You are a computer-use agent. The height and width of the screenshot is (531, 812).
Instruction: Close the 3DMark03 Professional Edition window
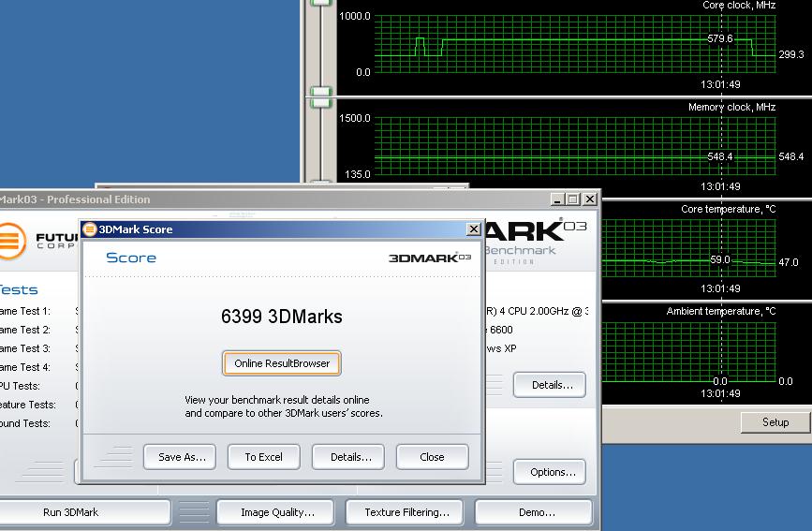[x=590, y=199]
